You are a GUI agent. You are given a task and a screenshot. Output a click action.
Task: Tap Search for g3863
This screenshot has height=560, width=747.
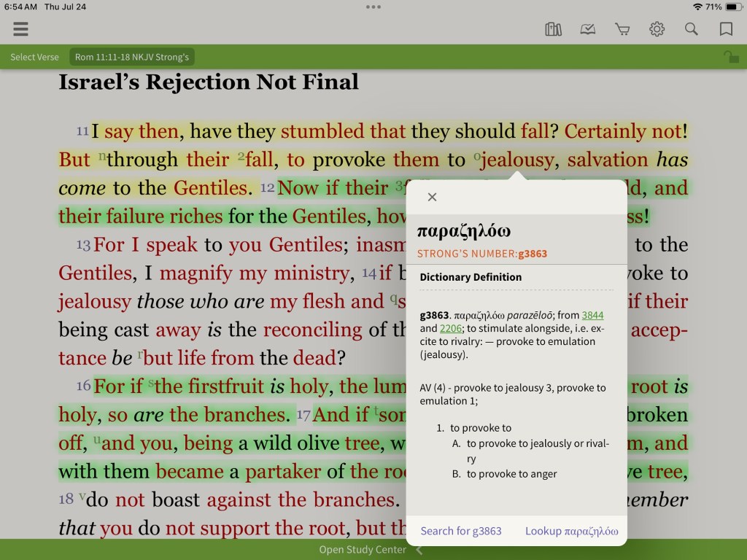point(461,531)
